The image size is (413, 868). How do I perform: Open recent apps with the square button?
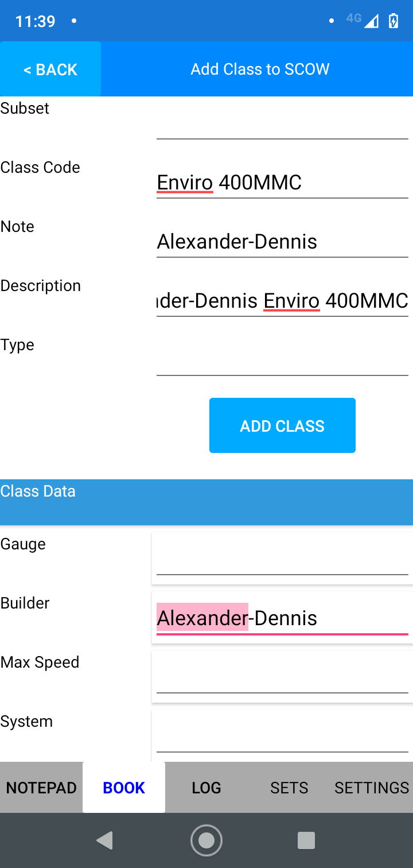point(306,840)
